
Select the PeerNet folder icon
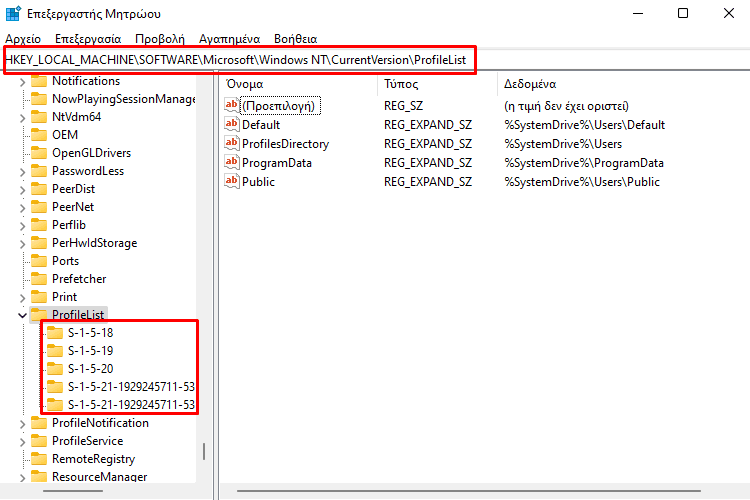pos(39,207)
